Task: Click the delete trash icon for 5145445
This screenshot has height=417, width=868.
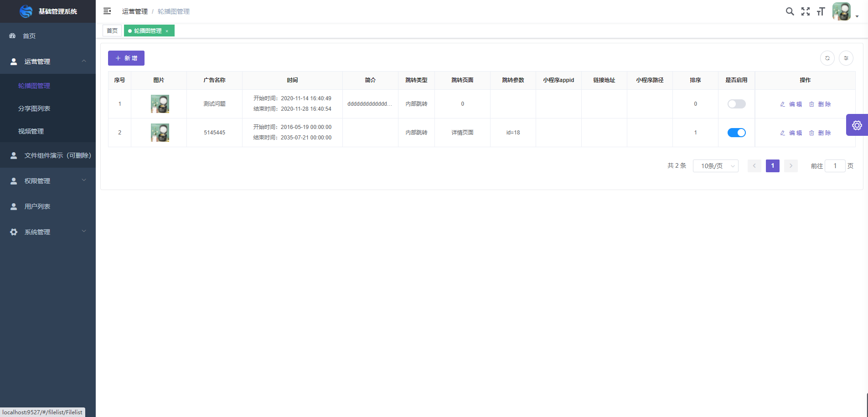Action: point(812,133)
